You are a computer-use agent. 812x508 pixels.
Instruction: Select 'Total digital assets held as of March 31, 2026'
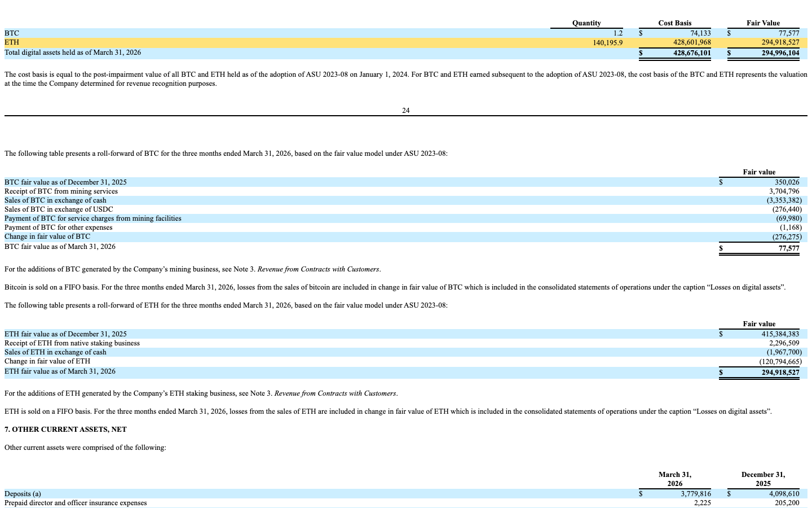pos(73,52)
